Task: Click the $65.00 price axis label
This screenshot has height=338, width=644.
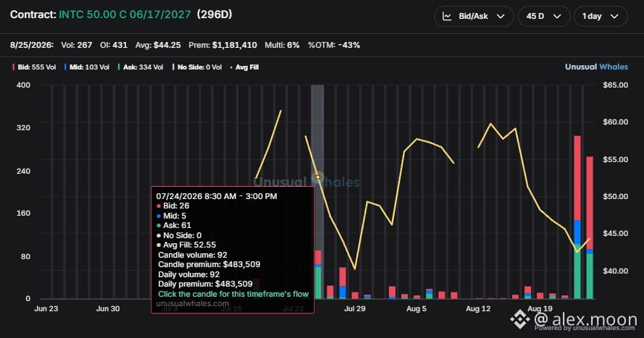Action: (615, 85)
